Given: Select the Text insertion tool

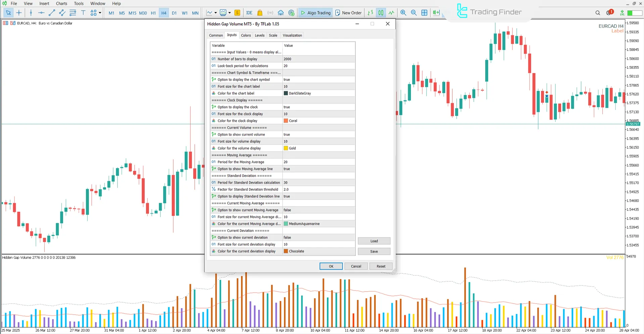Looking at the screenshot, I should tap(83, 12).
